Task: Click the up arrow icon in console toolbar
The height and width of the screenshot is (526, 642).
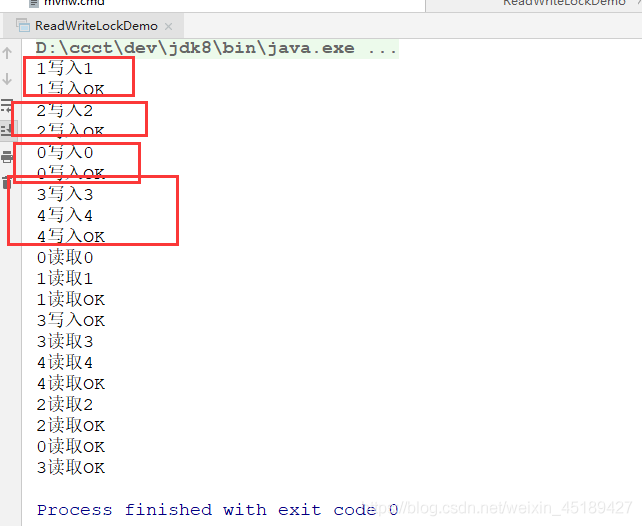Action: pos(7,53)
